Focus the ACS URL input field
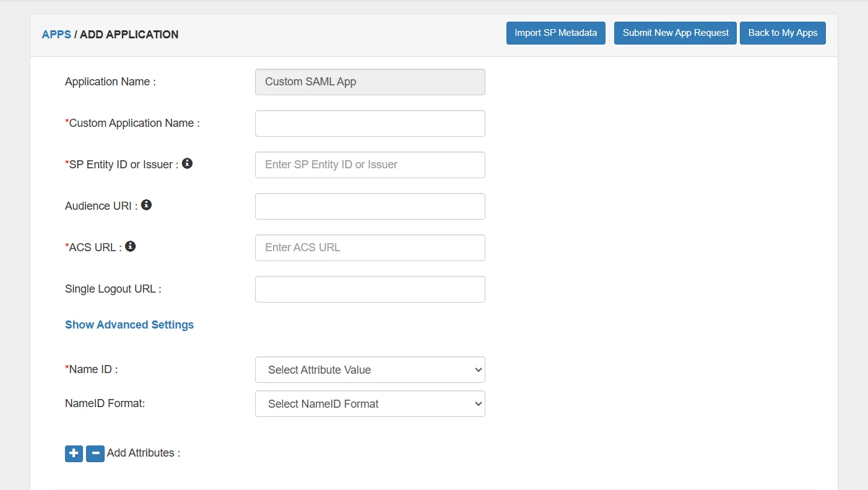 coord(370,248)
